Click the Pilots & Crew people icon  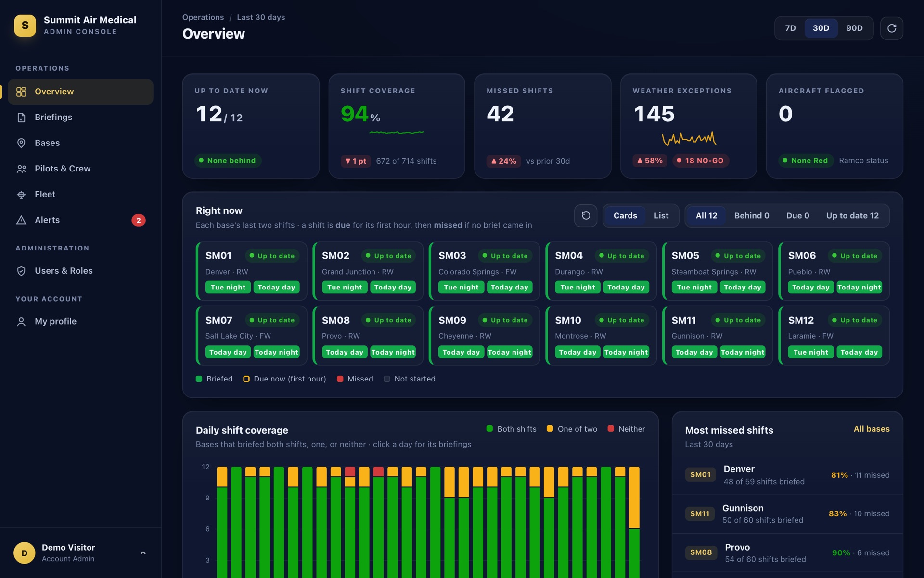pos(21,169)
